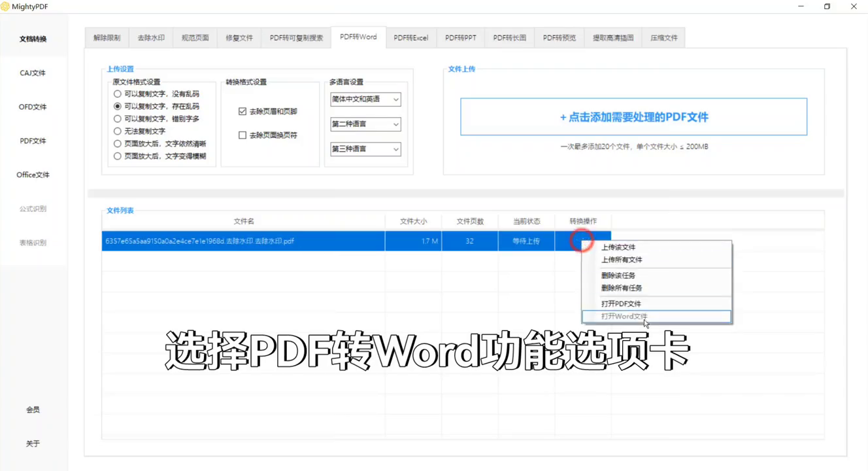The image size is (868, 471).
Task: Select radio 可以复制文字，没有乱码
Action: tap(118, 94)
